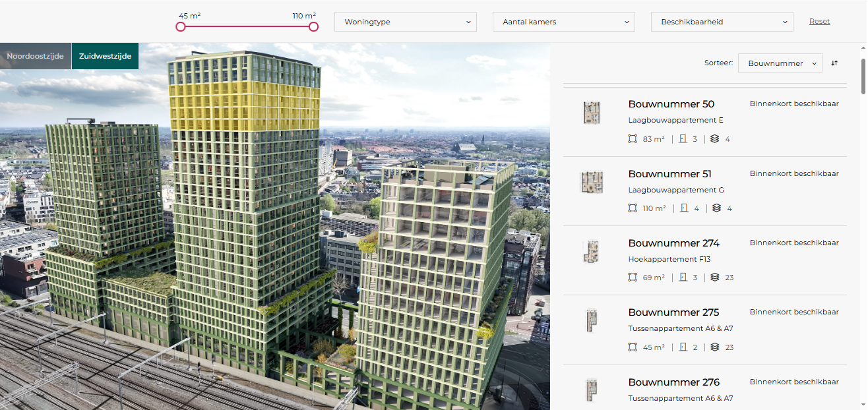The width and height of the screenshot is (868, 410).
Task: Click floor layers icon in Bouwnummer 274 row
Action: click(715, 278)
